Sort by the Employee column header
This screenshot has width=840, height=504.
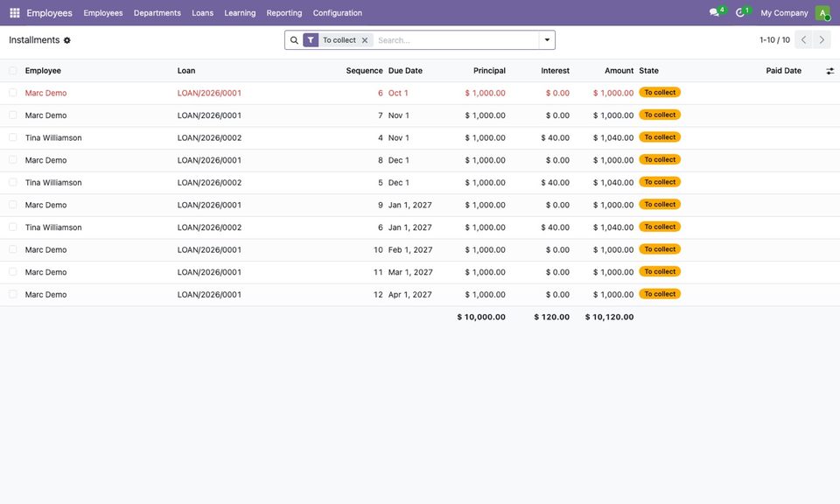43,71
